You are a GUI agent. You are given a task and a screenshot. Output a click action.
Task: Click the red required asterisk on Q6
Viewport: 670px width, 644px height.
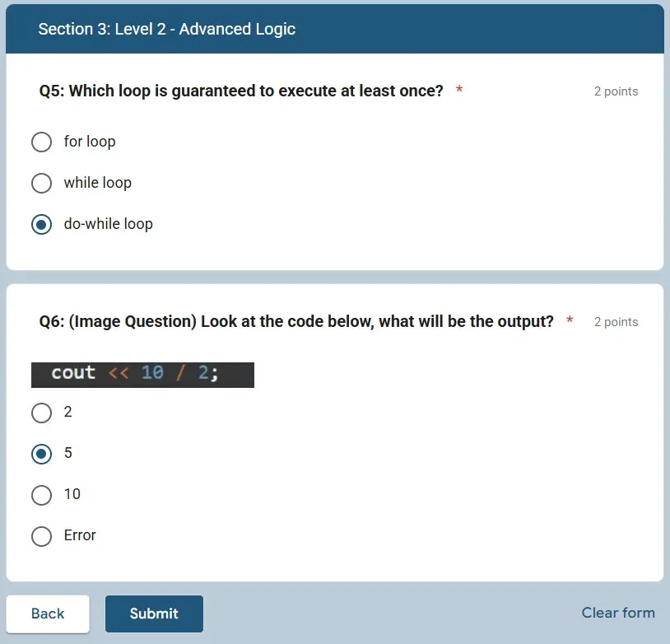click(x=569, y=321)
